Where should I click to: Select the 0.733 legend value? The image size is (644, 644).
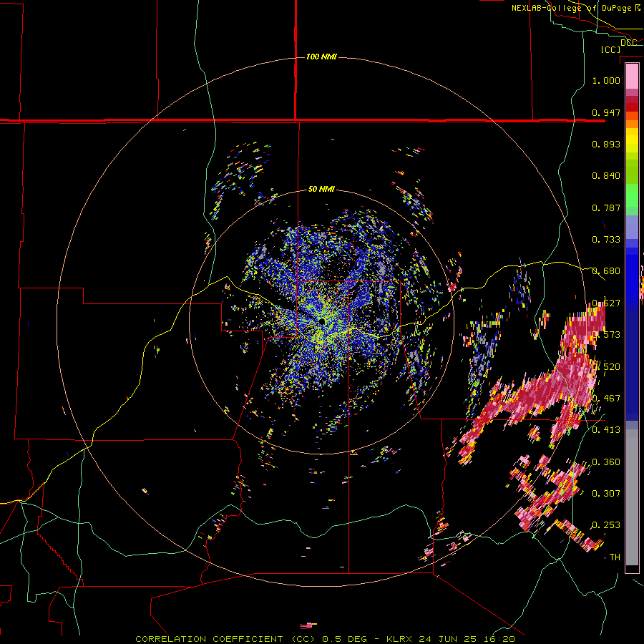tap(606, 240)
